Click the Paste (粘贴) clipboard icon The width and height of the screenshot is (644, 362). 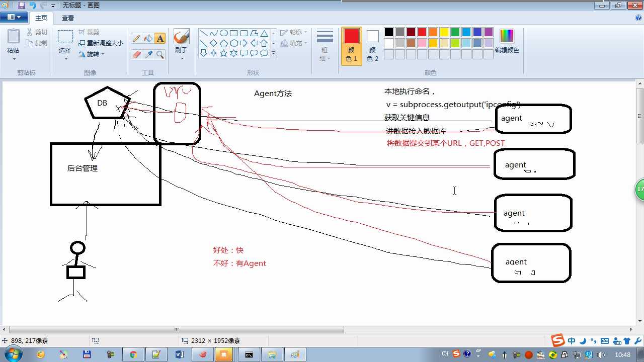coord(14,37)
